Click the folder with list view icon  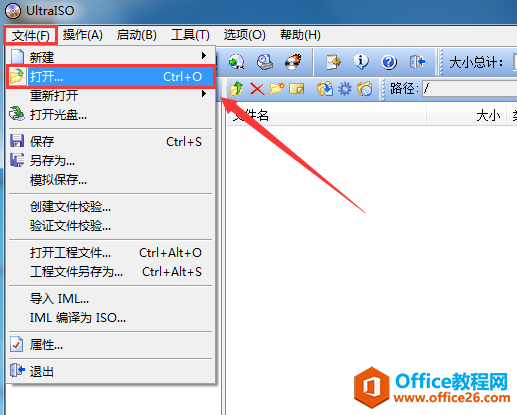pyautogui.click(x=364, y=89)
